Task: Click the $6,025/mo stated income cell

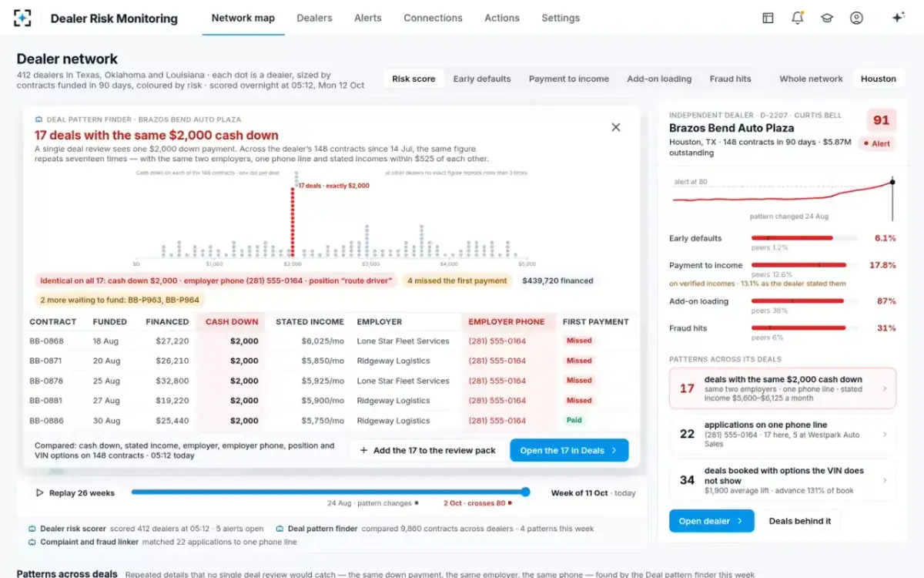Action: (322, 341)
